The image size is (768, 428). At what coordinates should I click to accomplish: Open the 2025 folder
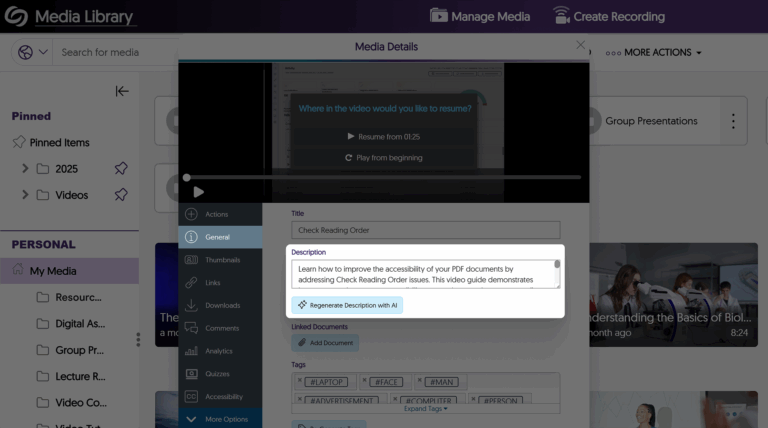(58, 169)
